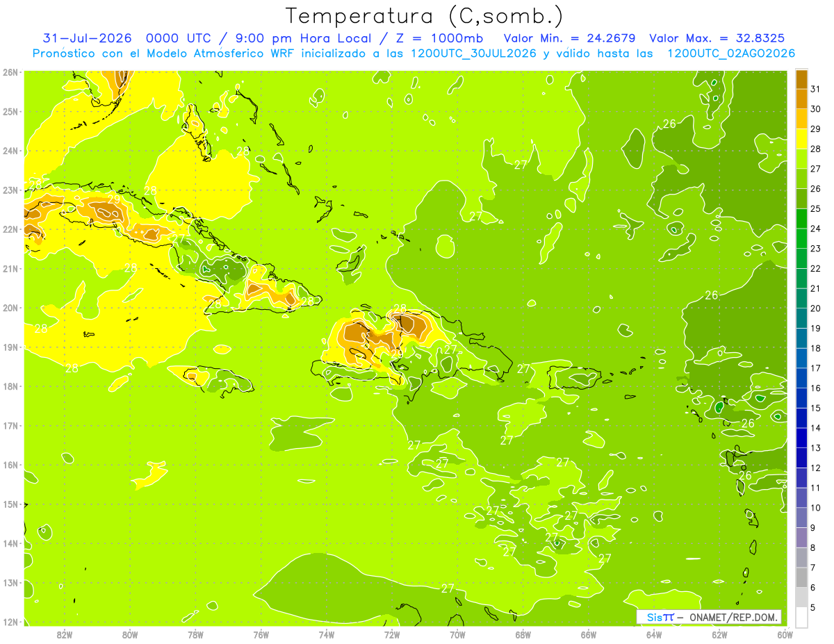Click the color scale label "24"
The width and height of the screenshot is (834, 644).
815,229
